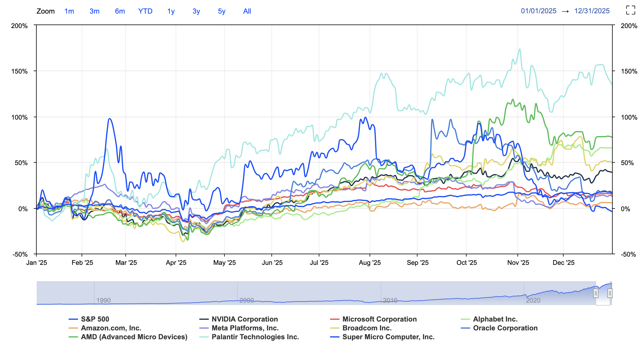
Task: Show All time range
Action: pyautogui.click(x=247, y=11)
